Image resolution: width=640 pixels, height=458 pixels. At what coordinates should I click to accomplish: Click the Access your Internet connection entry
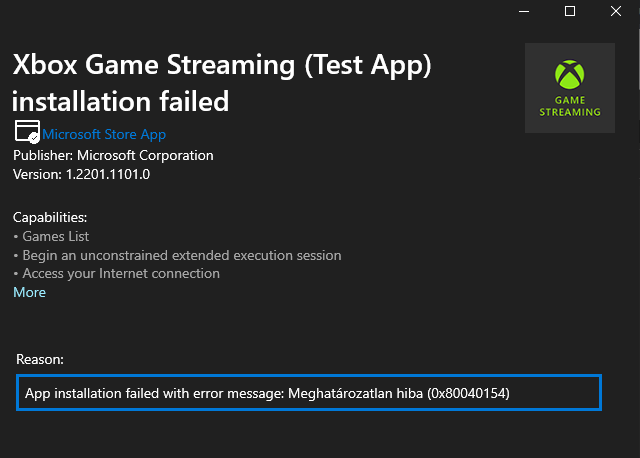pyautogui.click(x=120, y=273)
